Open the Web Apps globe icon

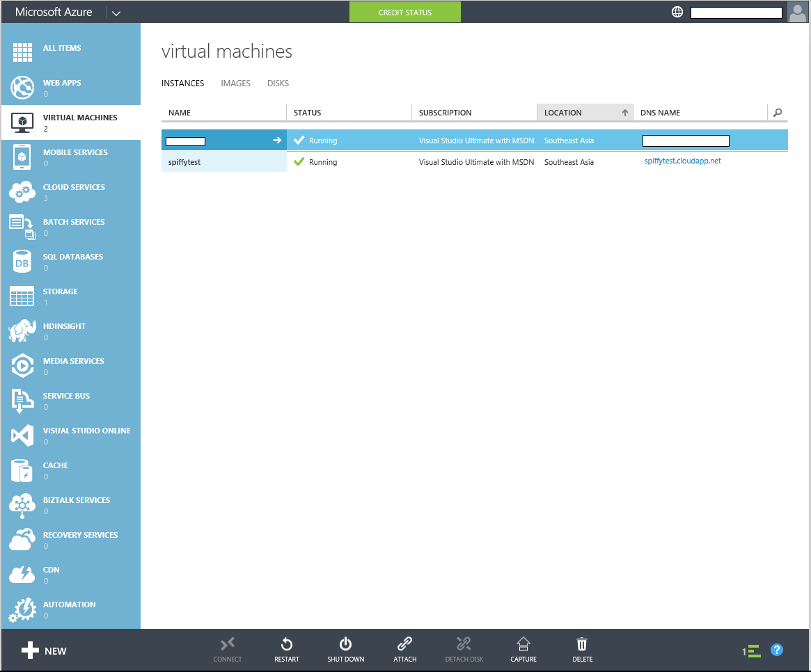point(22,88)
